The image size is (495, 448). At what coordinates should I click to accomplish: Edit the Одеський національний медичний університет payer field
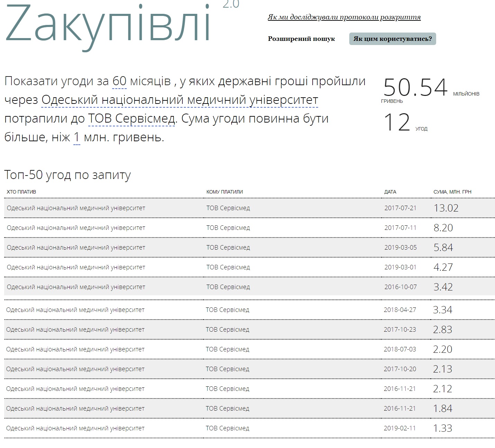coord(180,100)
